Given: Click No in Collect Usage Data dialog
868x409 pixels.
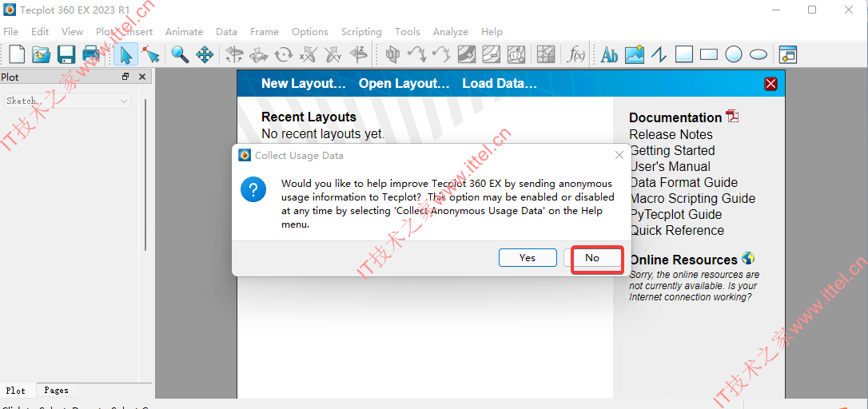Looking at the screenshot, I should (x=592, y=257).
